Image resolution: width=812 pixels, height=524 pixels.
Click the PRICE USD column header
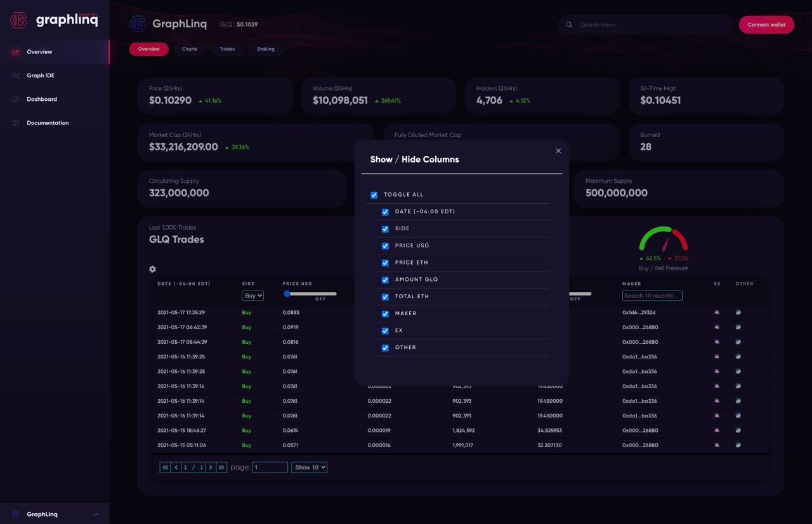tap(298, 284)
